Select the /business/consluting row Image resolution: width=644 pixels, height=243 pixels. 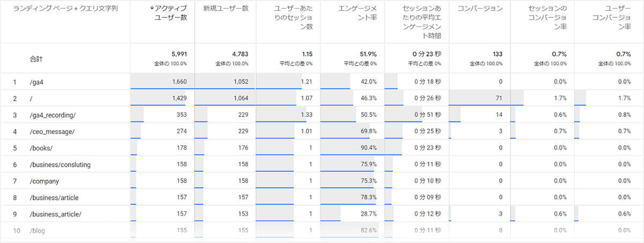pyautogui.click(x=60, y=165)
